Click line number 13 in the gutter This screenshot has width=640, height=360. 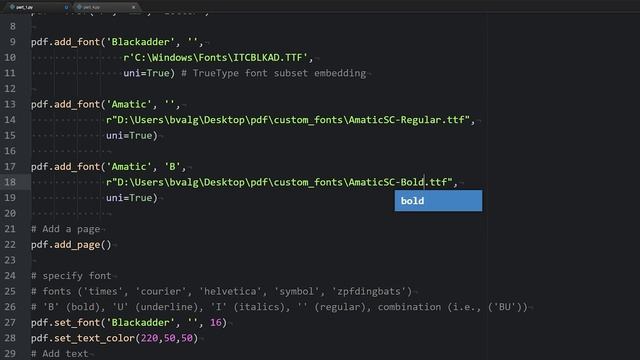click(x=10, y=104)
